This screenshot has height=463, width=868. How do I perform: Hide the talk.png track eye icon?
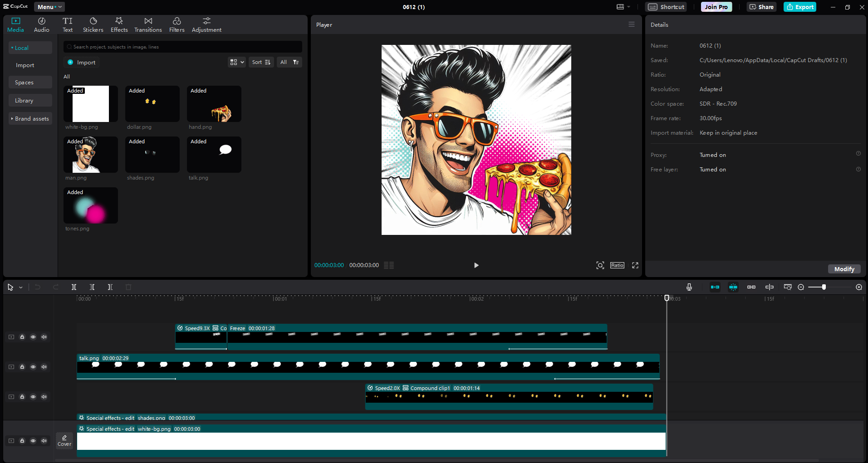[x=33, y=367]
